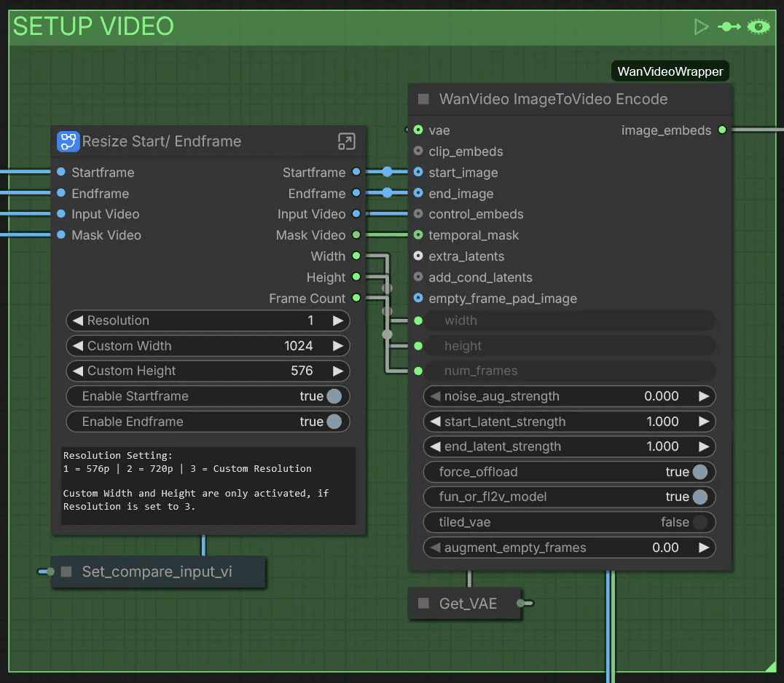Increase start_latent_strength with right arrow
This screenshot has height=683, width=784.
704,422
